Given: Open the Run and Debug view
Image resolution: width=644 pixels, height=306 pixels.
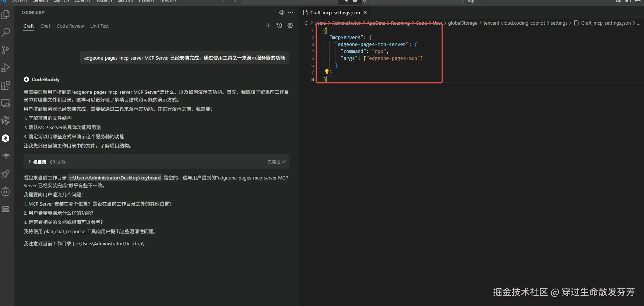Looking at the screenshot, I should tap(6, 68).
